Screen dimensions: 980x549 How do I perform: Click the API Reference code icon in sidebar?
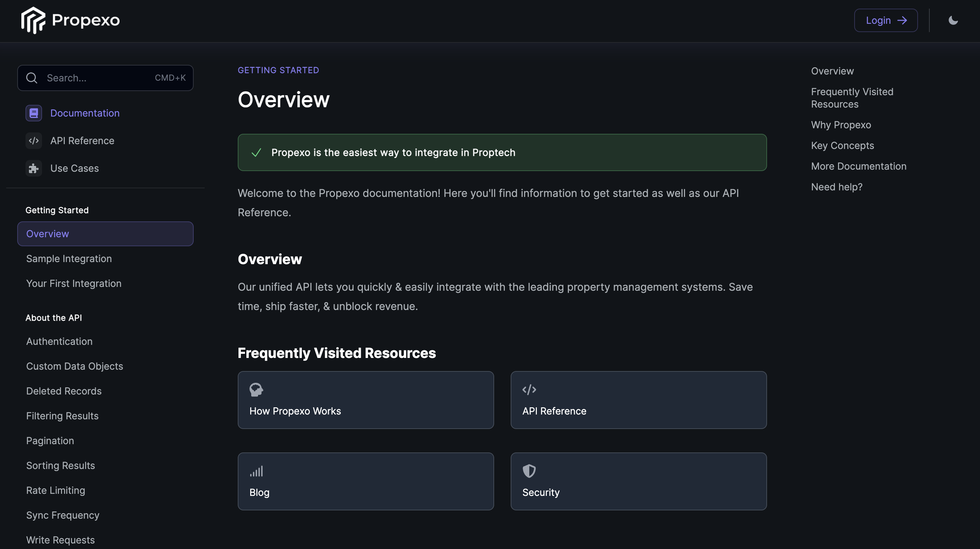[x=34, y=141]
